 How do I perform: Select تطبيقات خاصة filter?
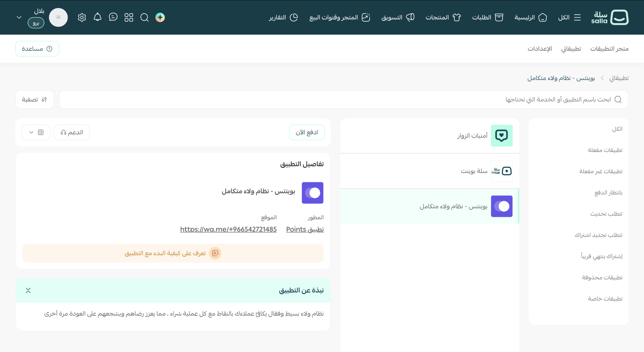[x=605, y=299]
